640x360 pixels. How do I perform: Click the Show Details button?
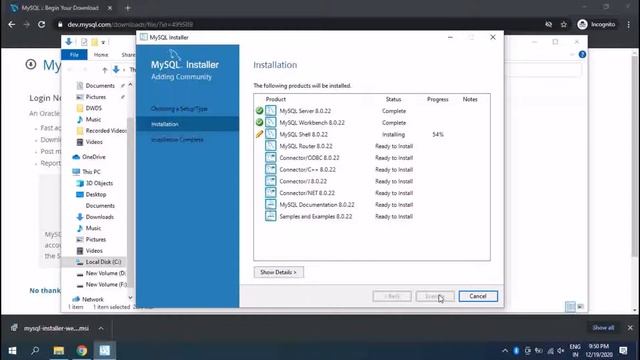click(x=278, y=272)
